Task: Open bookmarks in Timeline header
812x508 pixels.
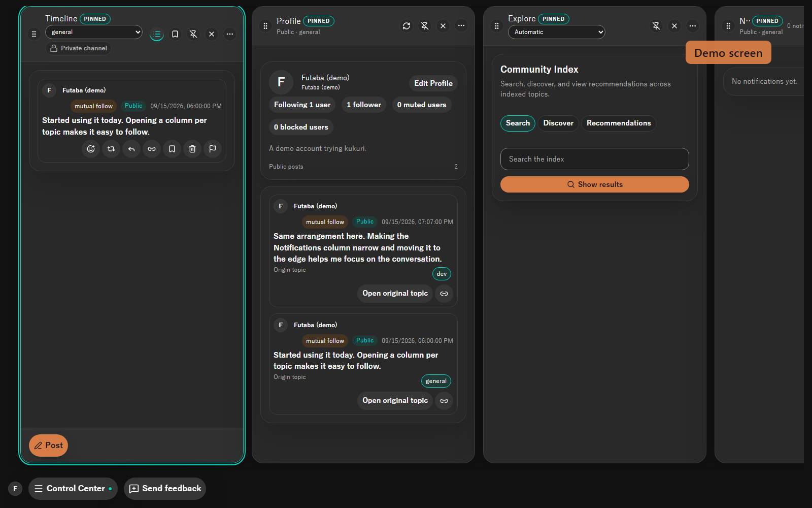Action: 175,34
